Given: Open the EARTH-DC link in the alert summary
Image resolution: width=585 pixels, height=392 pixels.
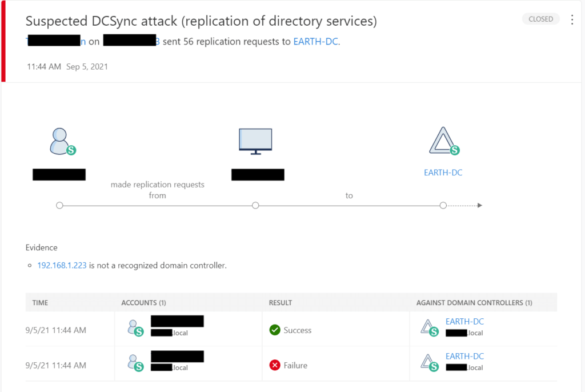Looking at the screenshot, I should [316, 41].
